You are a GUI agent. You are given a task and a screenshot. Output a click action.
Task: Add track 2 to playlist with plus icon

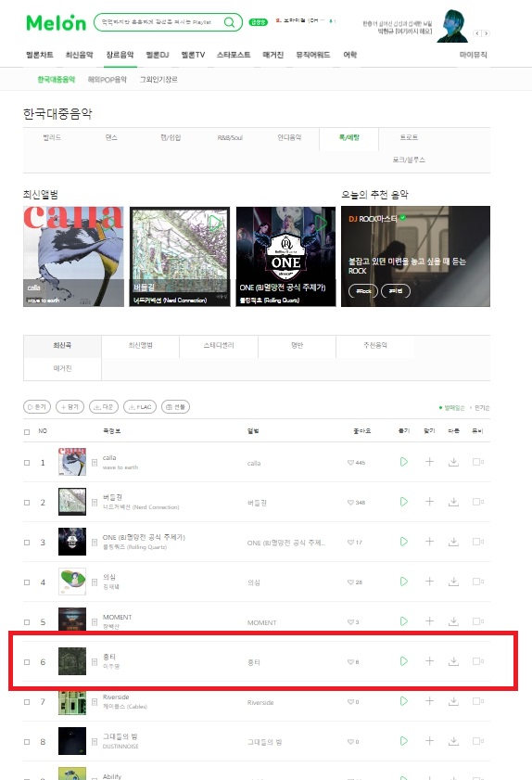[x=429, y=502]
